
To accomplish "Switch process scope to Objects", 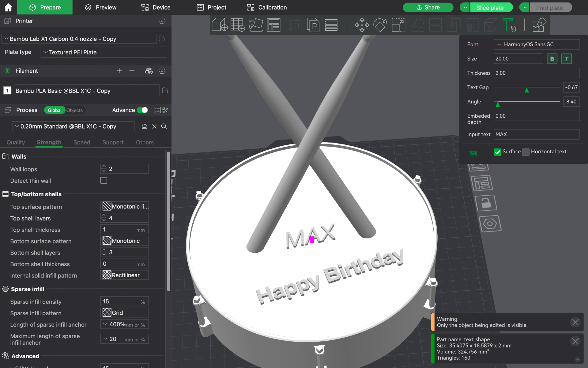I will [74, 110].
